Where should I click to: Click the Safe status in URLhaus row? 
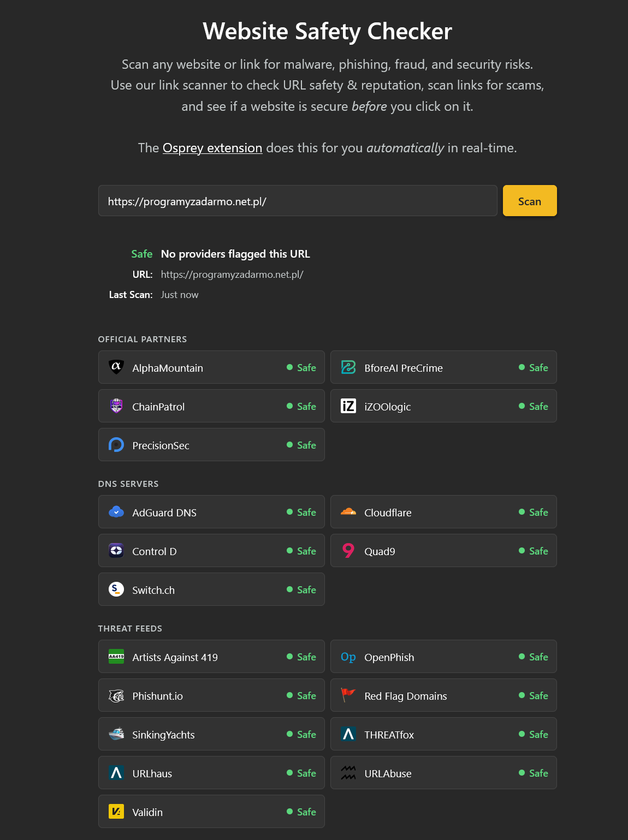301,773
